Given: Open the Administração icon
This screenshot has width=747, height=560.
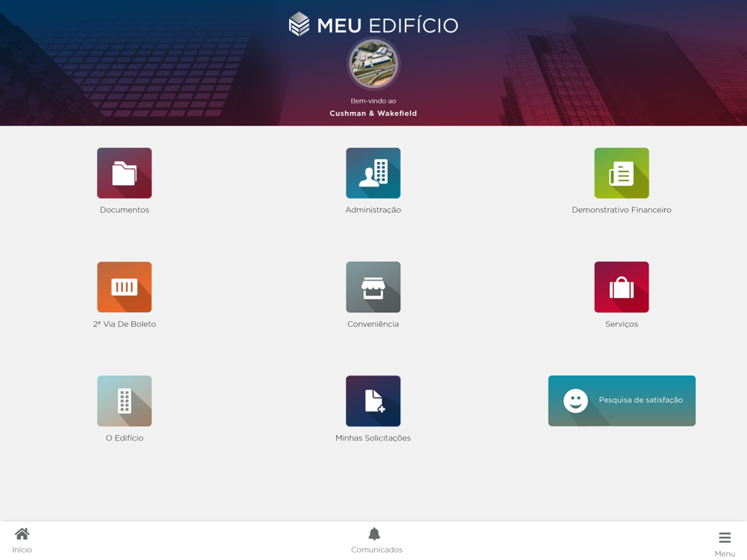Looking at the screenshot, I should point(373,173).
